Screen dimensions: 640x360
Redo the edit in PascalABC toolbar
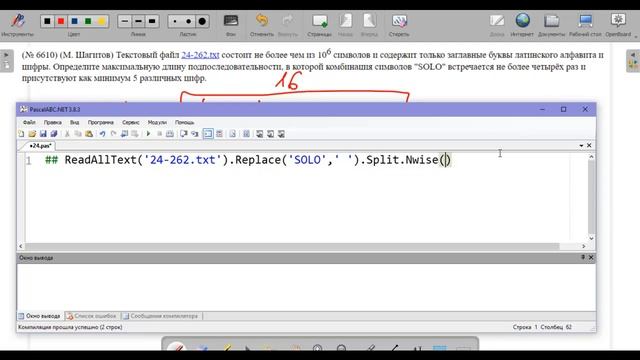(113, 134)
